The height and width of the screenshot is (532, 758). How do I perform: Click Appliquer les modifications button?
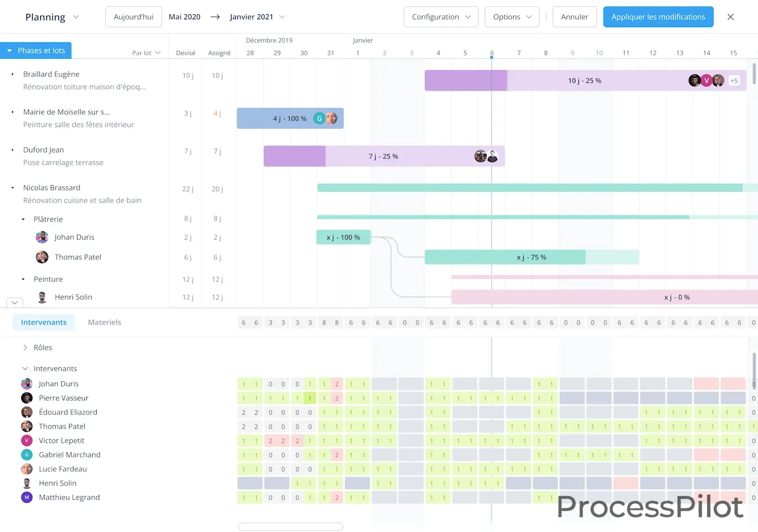coord(658,17)
